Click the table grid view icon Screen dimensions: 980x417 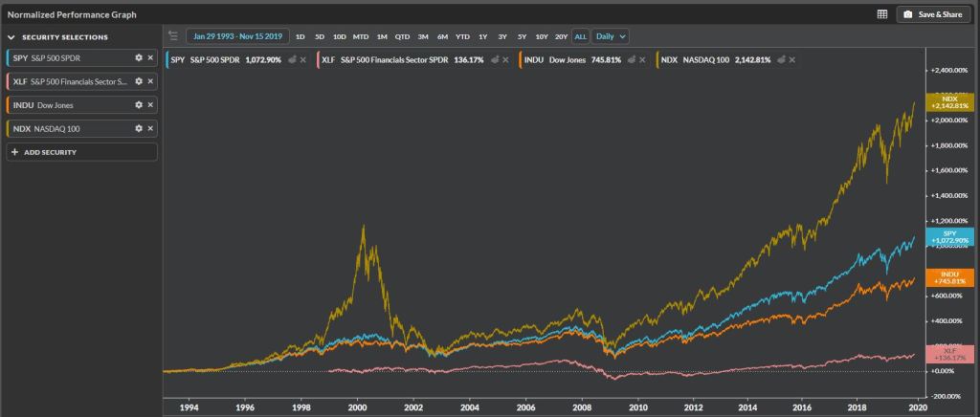[x=881, y=14]
